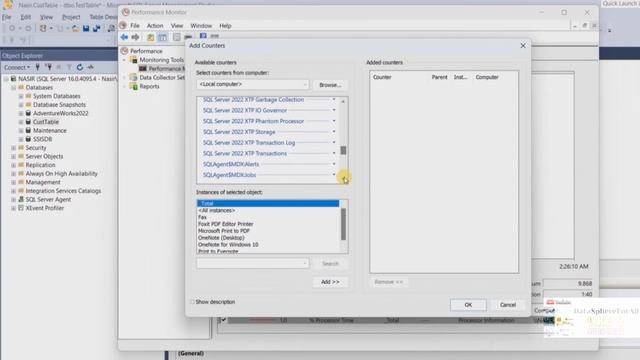Screen dimensions: 640x360
Task: Open Performance Monitor's toolbar Help icon
Action: (203, 36)
